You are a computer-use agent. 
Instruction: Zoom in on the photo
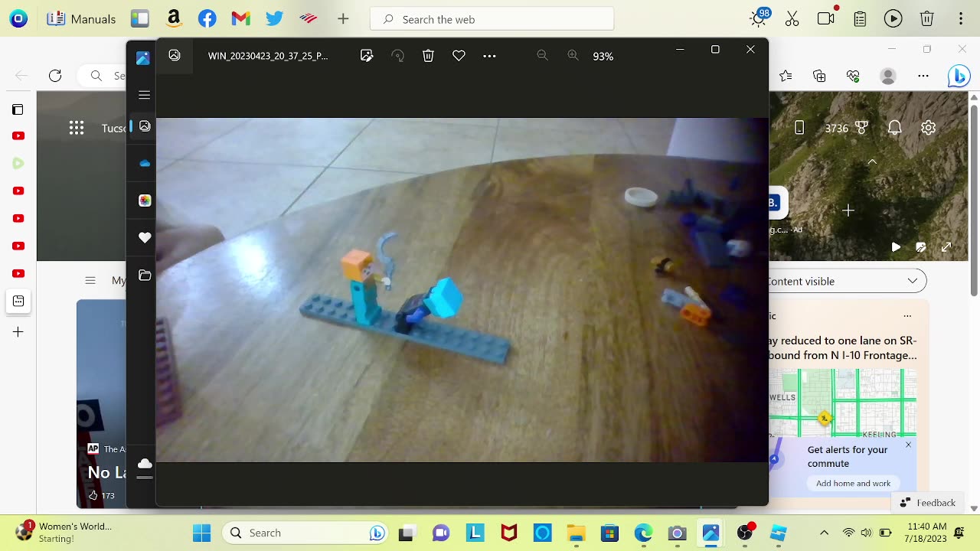tap(573, 56)
